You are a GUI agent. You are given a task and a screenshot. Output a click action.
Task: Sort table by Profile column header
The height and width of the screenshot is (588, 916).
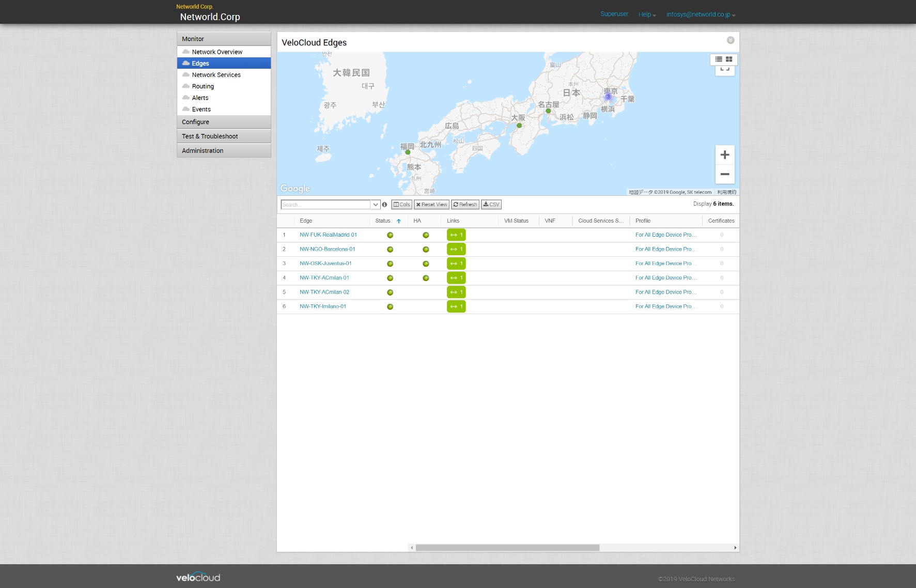click(x=666, y=221)
